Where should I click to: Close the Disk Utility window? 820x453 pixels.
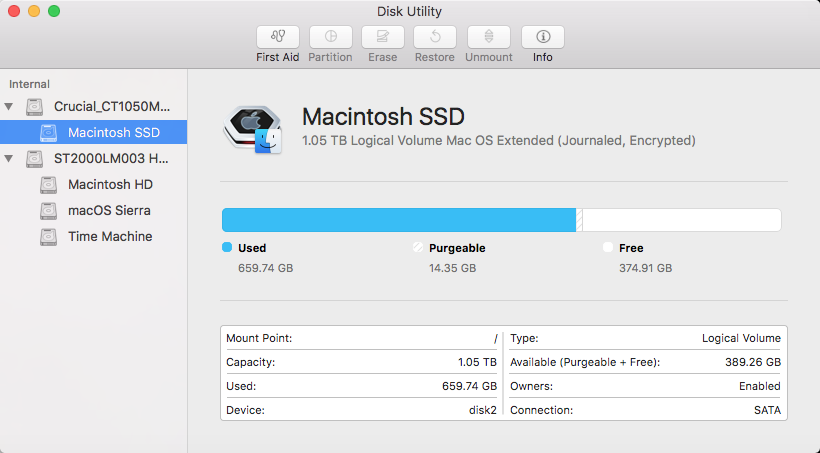click(14, 11)
